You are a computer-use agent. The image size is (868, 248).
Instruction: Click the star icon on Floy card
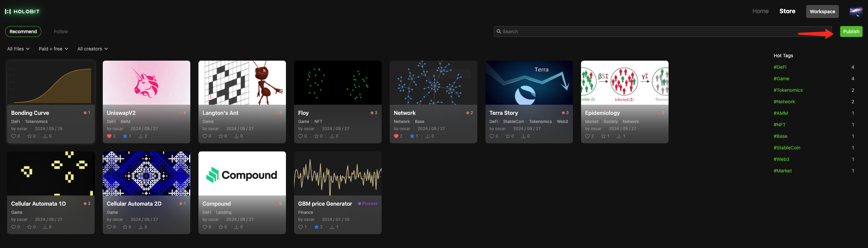tap(316, 136)
